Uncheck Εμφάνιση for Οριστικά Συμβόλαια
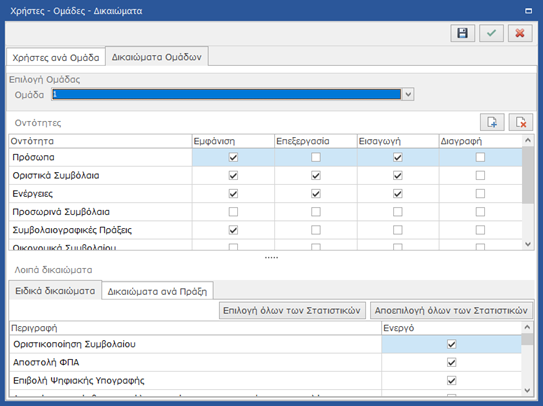This screenshot has width=543, height=406. pos(233,176)
